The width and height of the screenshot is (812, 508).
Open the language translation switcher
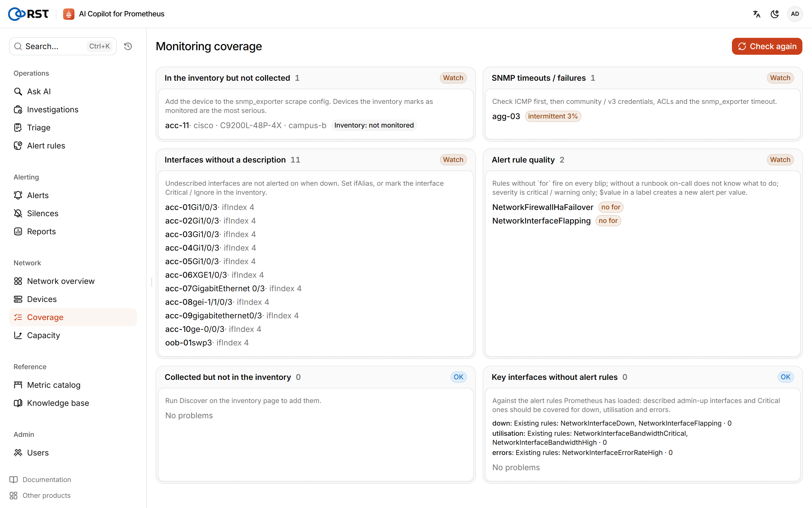[756, 14]
